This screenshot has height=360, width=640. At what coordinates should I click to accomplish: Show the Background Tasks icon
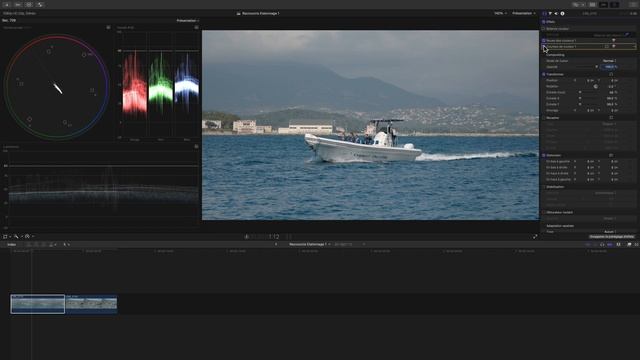pyautogui.click(x=29, y=4)
